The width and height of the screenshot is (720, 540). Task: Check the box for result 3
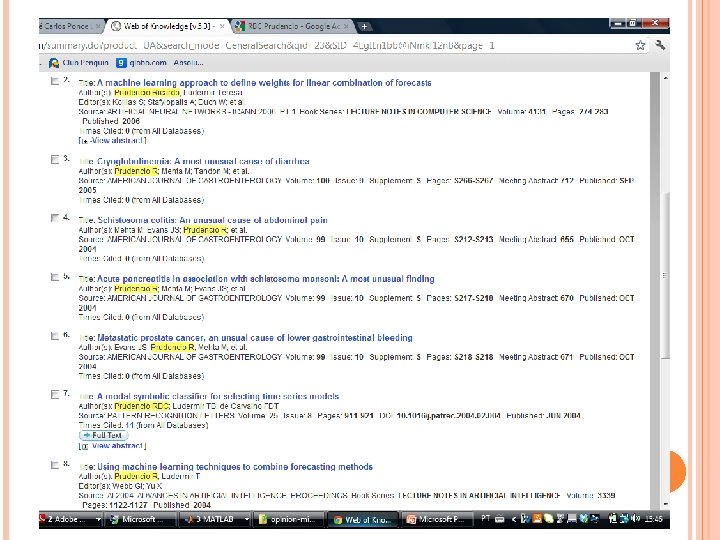tap(55, 159)
